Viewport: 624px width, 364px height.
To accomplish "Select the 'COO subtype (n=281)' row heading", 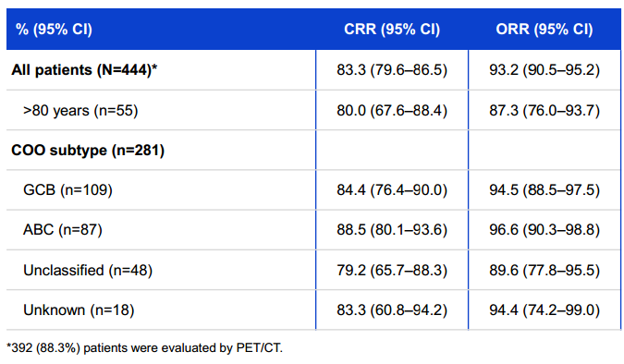I will click(88, 151).
